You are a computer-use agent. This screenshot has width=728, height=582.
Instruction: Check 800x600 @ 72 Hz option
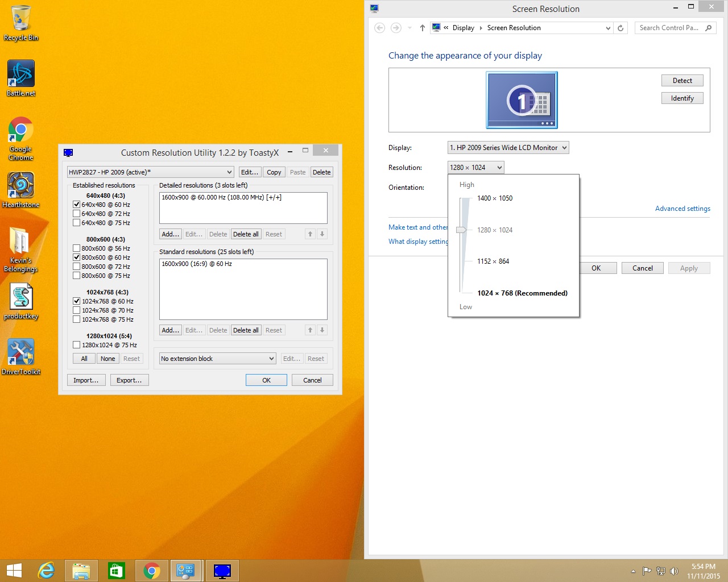click(76, 267)
